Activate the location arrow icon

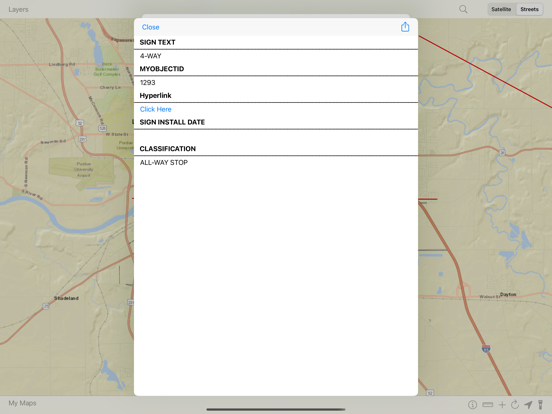pyautogui.click(x=528, y=404)
